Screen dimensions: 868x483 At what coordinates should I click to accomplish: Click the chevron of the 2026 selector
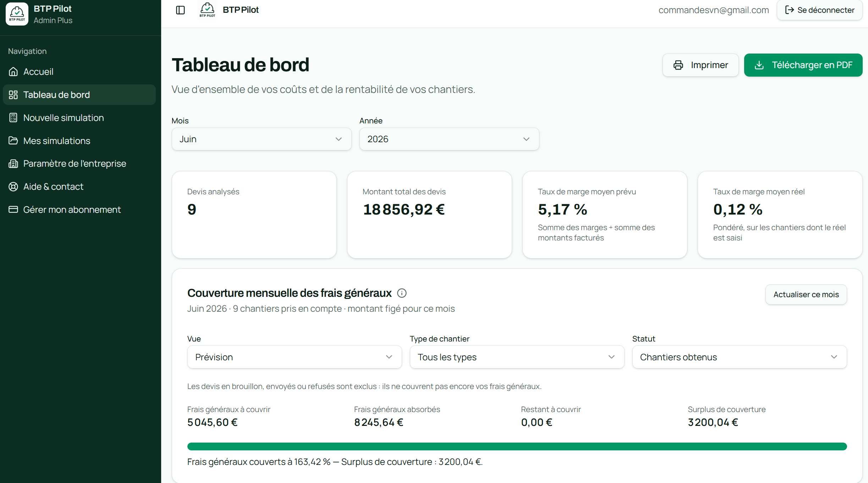(x=526, y=139)
